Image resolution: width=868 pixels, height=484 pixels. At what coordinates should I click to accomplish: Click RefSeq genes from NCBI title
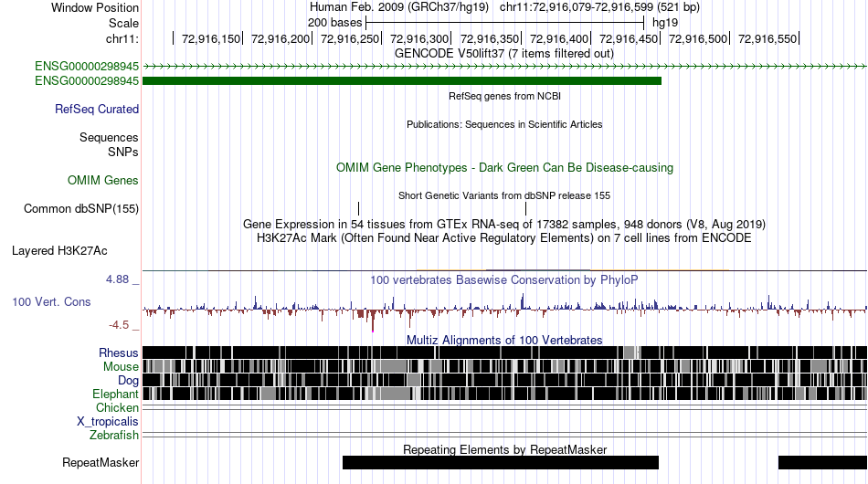pos(504,96)
